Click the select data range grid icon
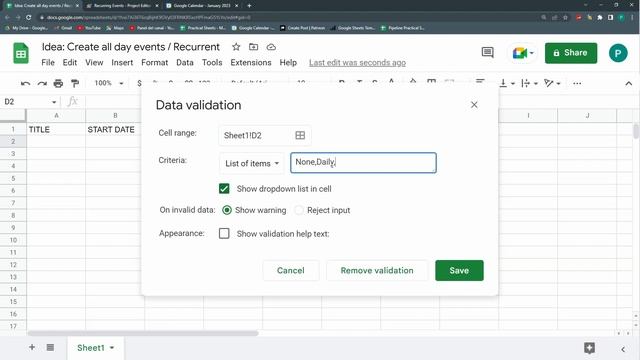The width and height of the screenshot is (640, 360). point(300,135)
